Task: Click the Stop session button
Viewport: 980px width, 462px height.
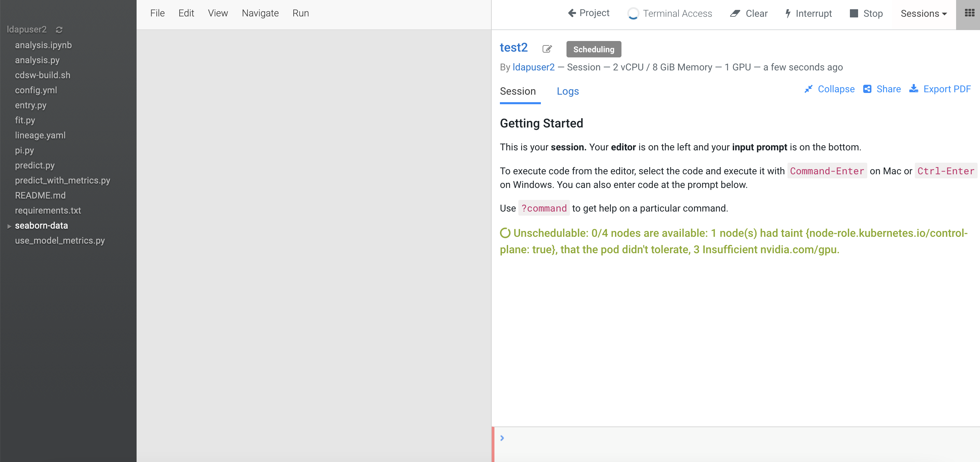Action: [866, 14]
